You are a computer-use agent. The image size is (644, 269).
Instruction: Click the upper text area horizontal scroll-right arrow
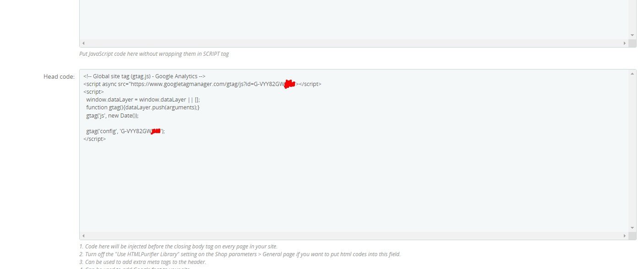point(625,43)
